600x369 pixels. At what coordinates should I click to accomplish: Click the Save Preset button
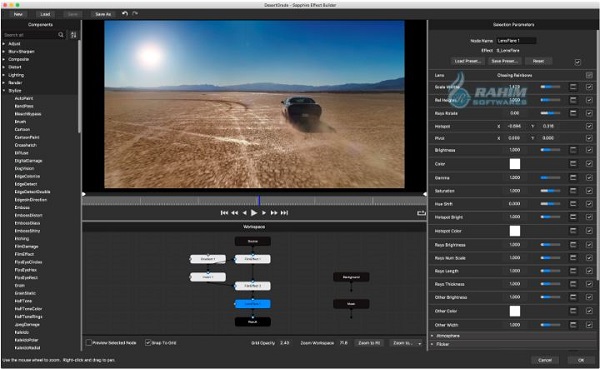tap(504, 61)
